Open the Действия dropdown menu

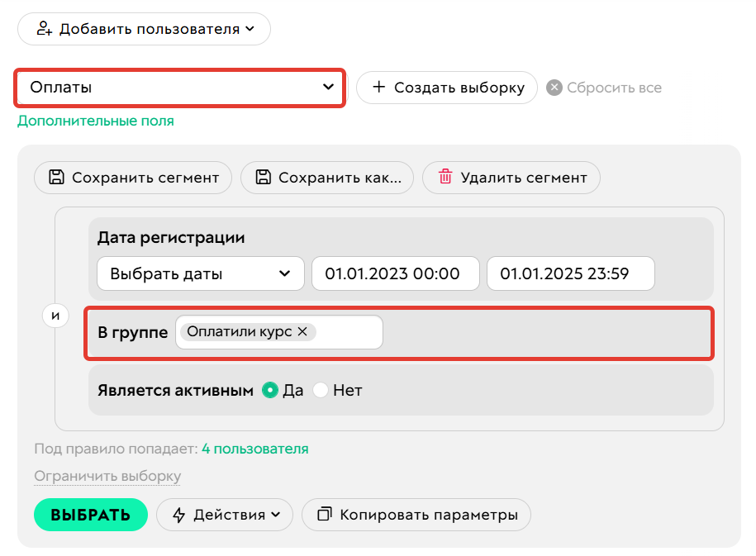click(x=223, y=514)
